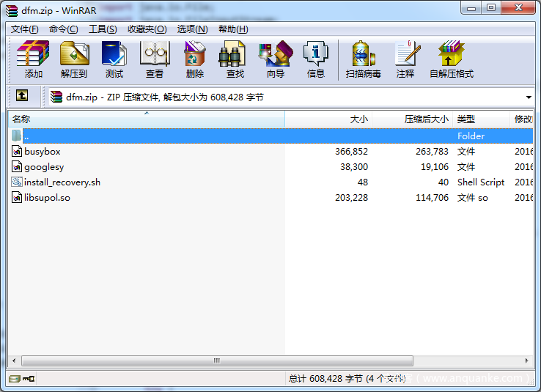Click the install_recovery.sh script icon

pyautogui.click(x=17, y=182)
